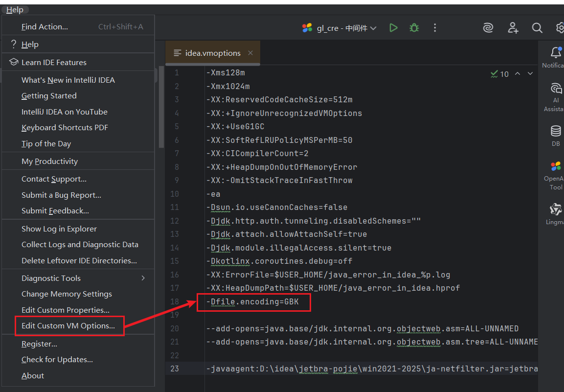Click line number 23 in the gutter
The image size is (564, 392).
click(x=175, y=369)
